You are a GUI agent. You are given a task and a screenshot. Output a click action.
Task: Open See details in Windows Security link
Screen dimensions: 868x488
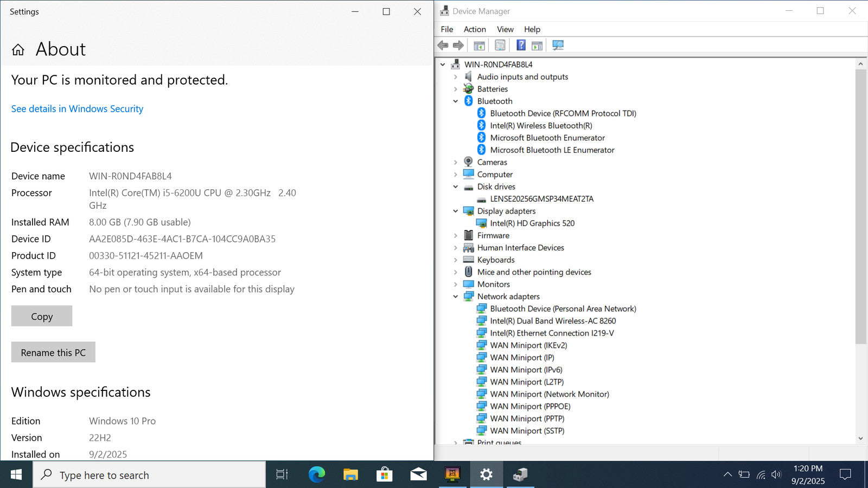[x=77, y=109]
